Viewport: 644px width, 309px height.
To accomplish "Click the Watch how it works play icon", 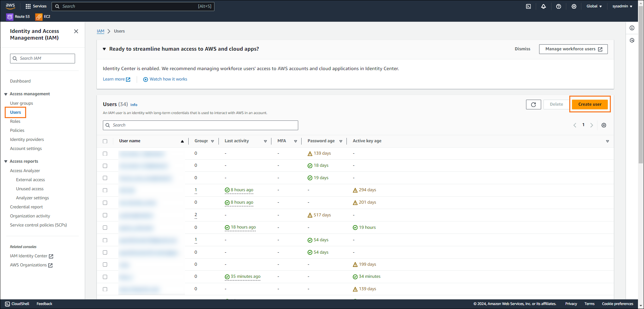I will (145, 80).
